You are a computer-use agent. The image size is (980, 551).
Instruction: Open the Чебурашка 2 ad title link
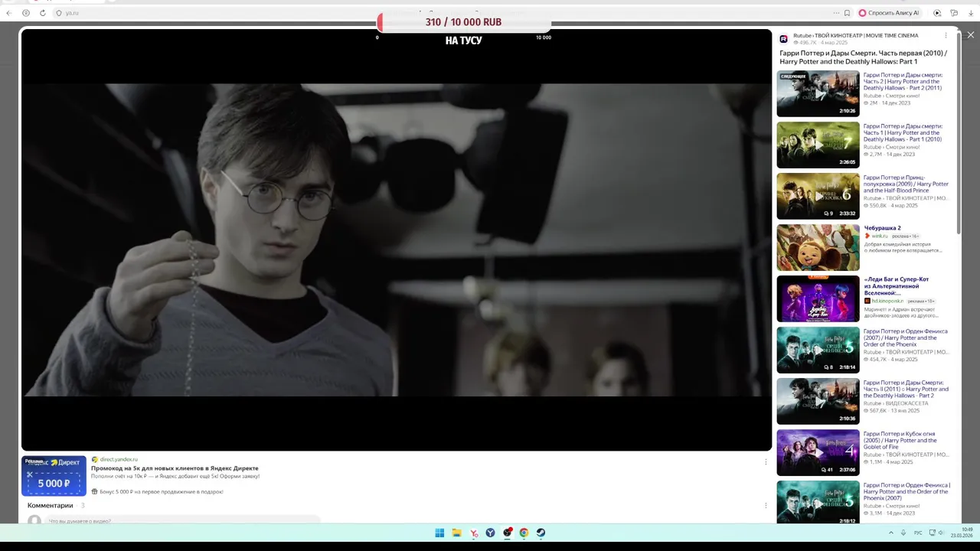click(882, 228)
